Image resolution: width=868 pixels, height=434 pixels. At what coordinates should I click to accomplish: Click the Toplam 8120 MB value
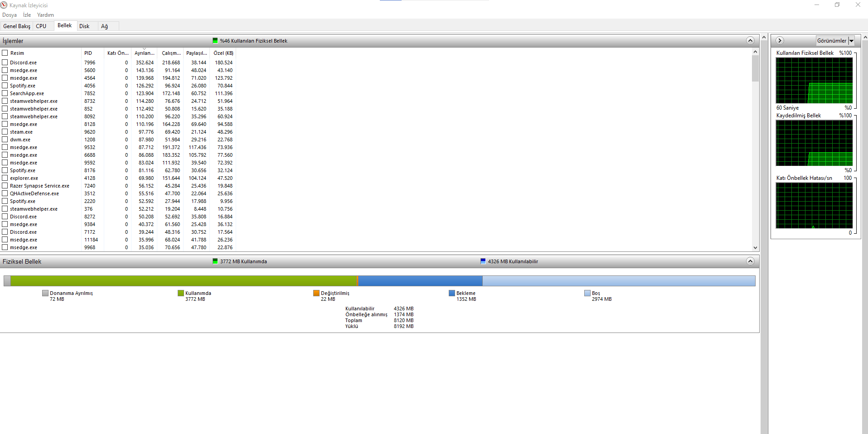point(403,320)
